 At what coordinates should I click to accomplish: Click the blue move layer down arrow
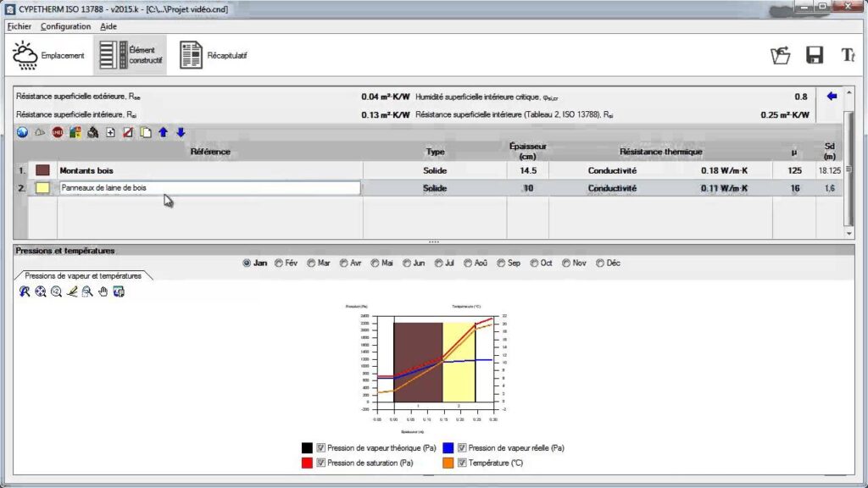(181, 133)
